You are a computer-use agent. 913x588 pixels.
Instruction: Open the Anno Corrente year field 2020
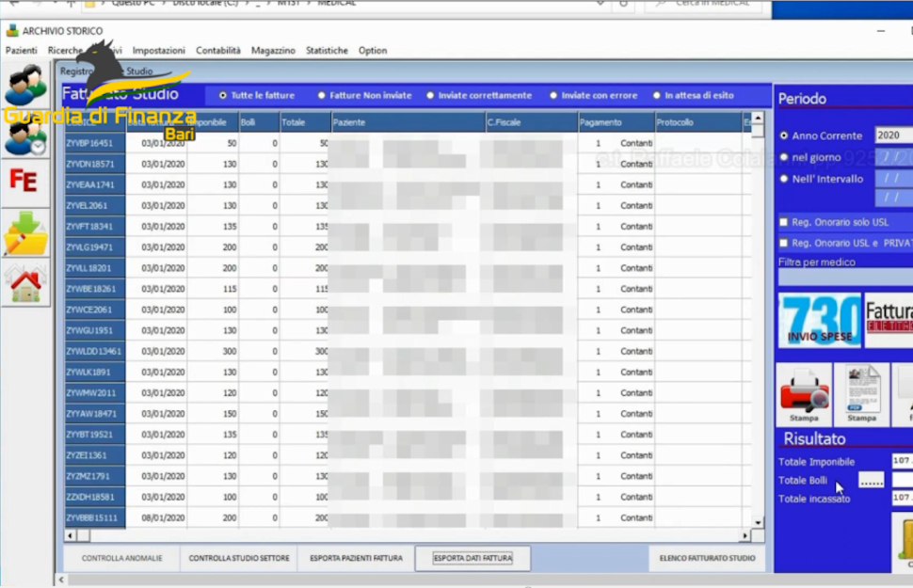[893, 135]
